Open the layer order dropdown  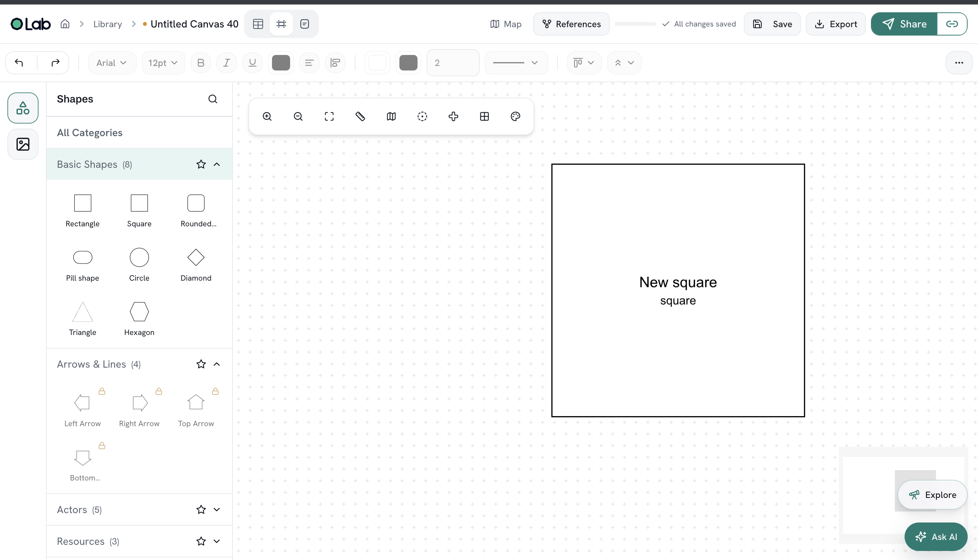point(624,63)
